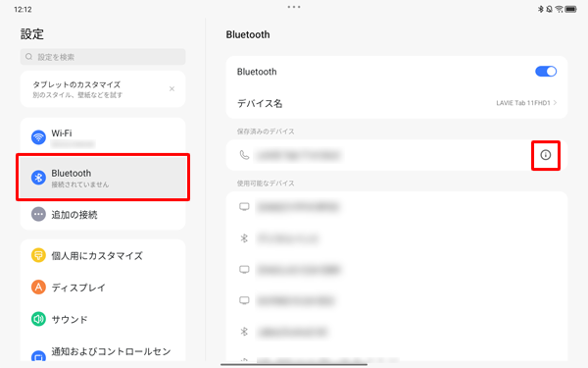Tap the bottom navigation gesture bar
Viewport: 588px width, 368px height.
pyautogui.click(x=294, y=364)
